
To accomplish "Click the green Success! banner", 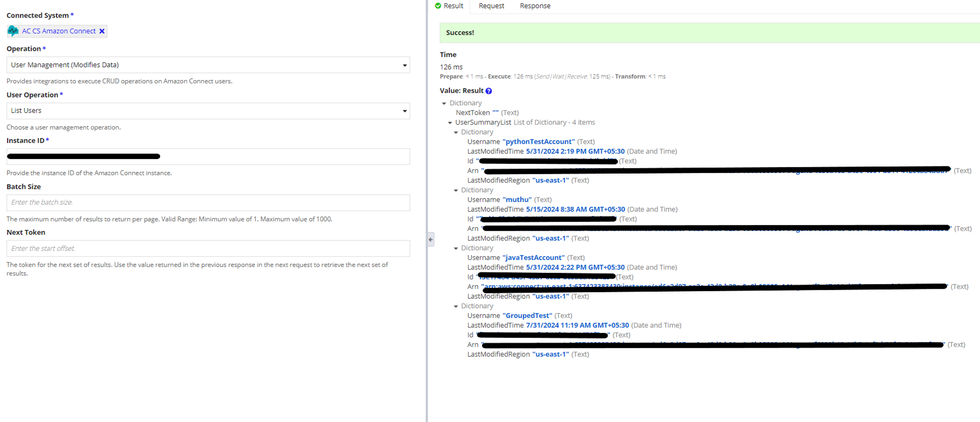I will [709, 33].
